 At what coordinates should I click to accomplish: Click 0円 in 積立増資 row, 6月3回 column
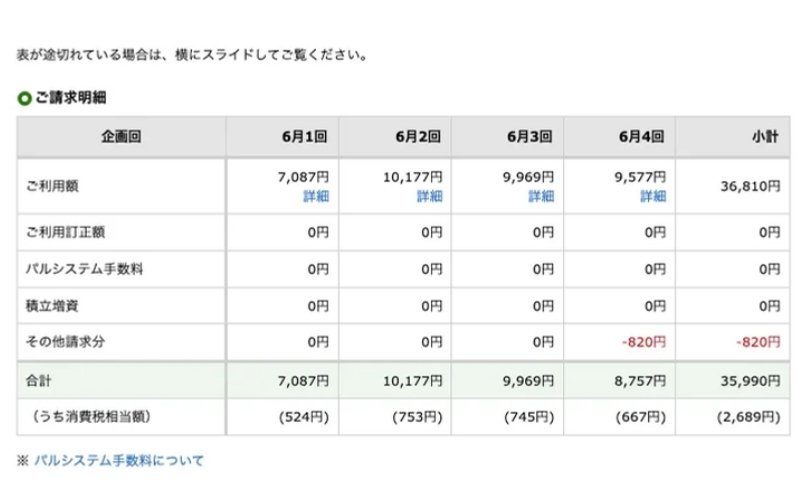543,306
